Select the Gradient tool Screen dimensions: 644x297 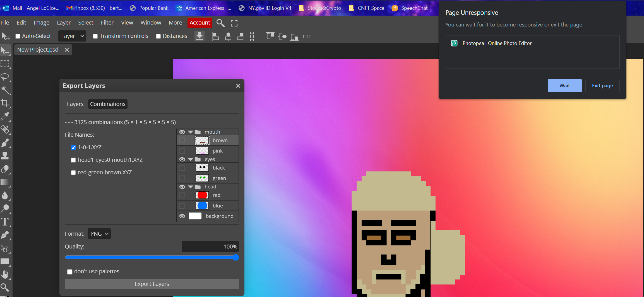click(x=5, y=182)
